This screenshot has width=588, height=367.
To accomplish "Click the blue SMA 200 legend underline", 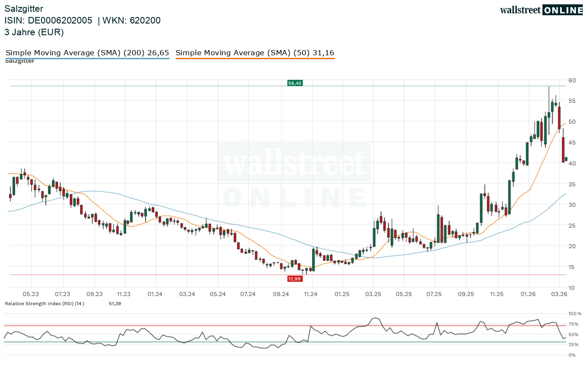I will pyautogui.click(x=87, y=58).
